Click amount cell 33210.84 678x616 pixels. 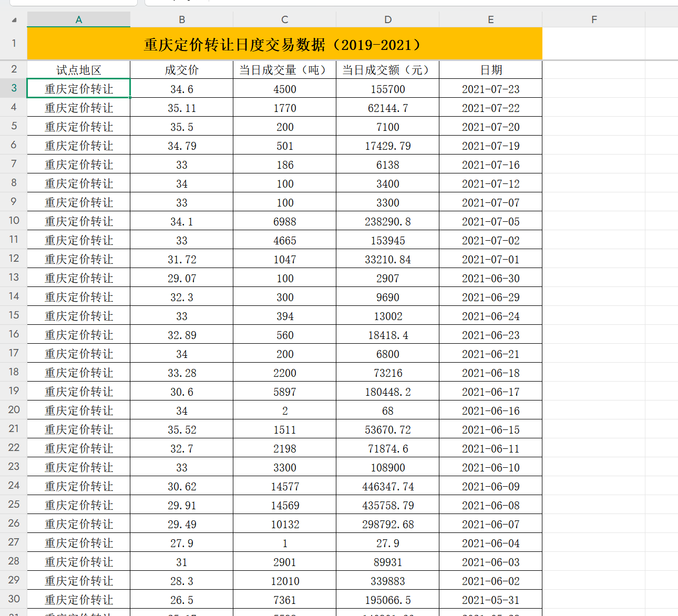click(x=388, y=259)
